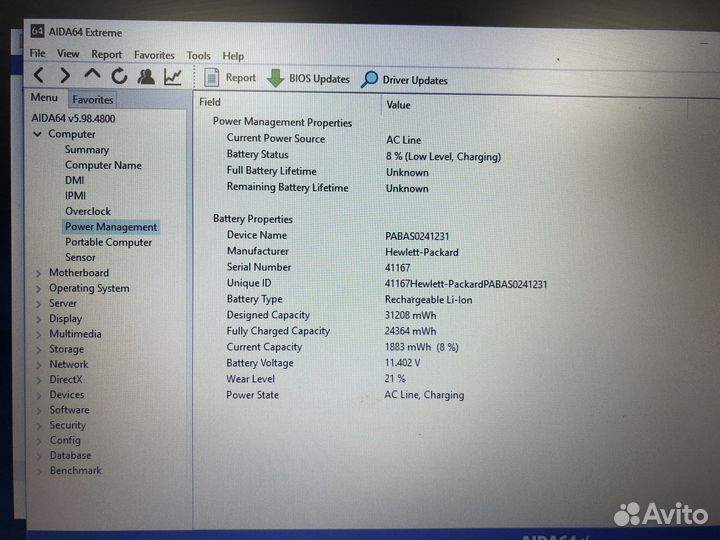Select the Database tree item
Screen dimensions: 720x540
click(x=70, y=455)
